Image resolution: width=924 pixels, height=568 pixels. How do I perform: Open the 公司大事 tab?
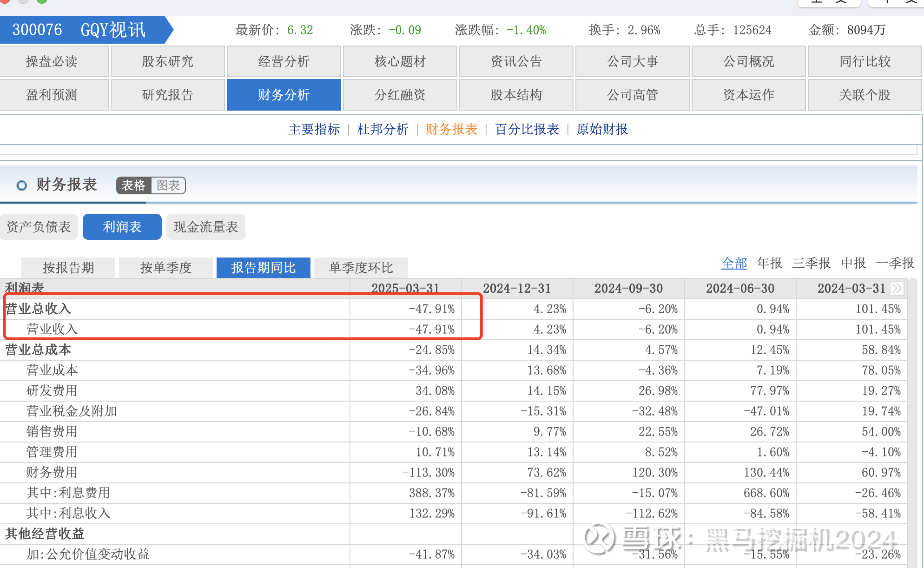click(x=633, y=61)
